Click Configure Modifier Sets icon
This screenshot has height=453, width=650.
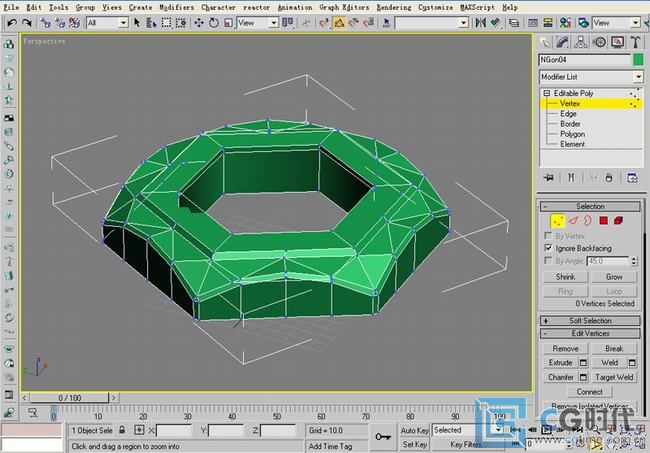coord(632,178)
